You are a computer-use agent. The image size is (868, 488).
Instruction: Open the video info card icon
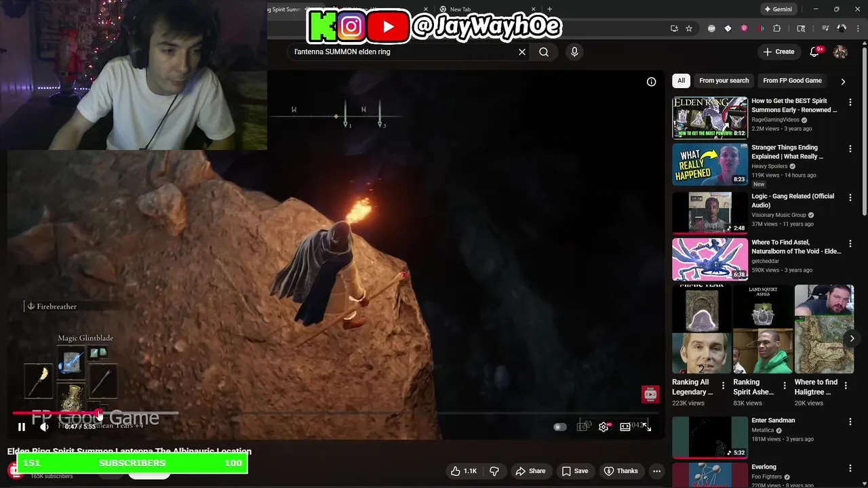651,82
